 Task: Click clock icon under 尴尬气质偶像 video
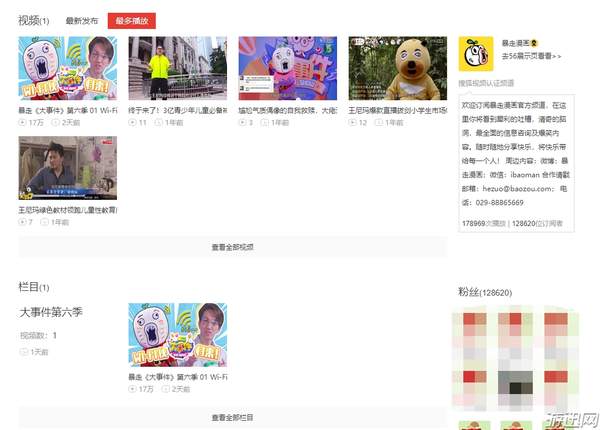tap(264, 122)
